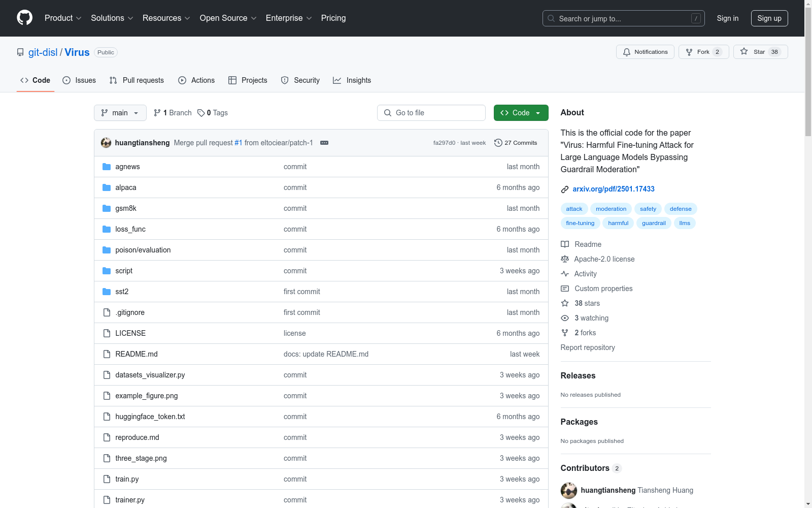812x508 pixels.
Task: Click the Sign up button
Action: point(769,18)
